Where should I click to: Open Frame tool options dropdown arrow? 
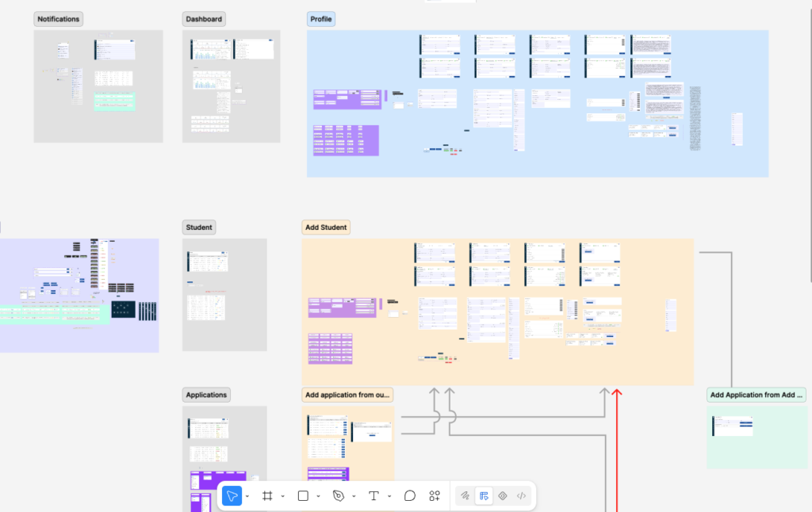point(283,496)
